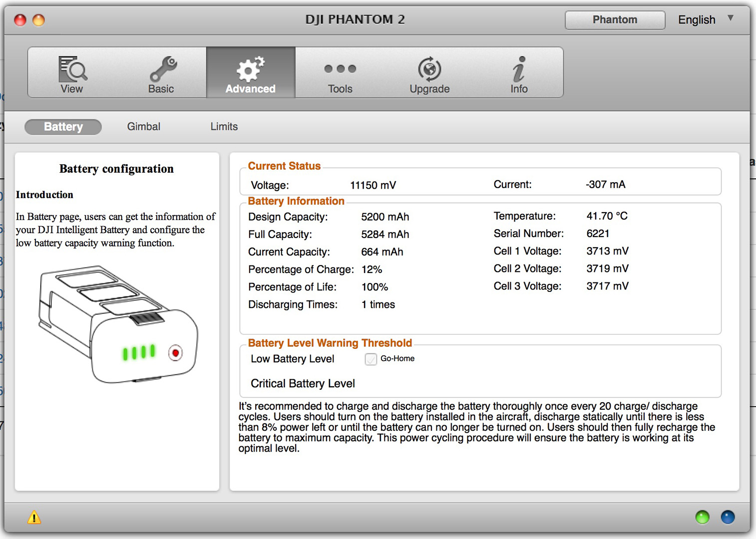Toggle the Go-Home checkbox

pos(371,359)
